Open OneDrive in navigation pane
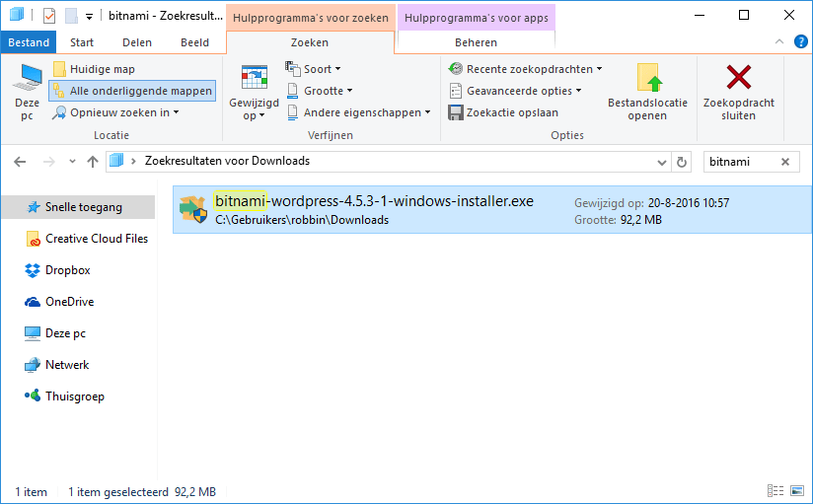This screenshot has width=813, height=504. coord(59,302)
